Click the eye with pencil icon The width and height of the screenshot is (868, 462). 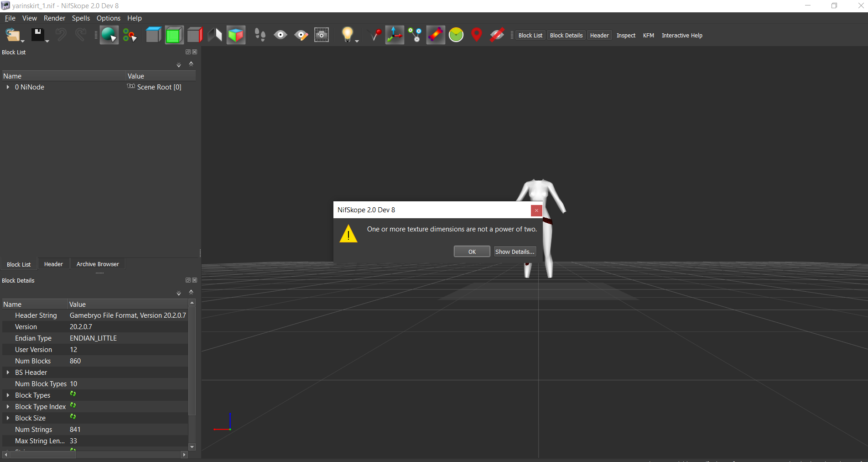coord(301,35)
